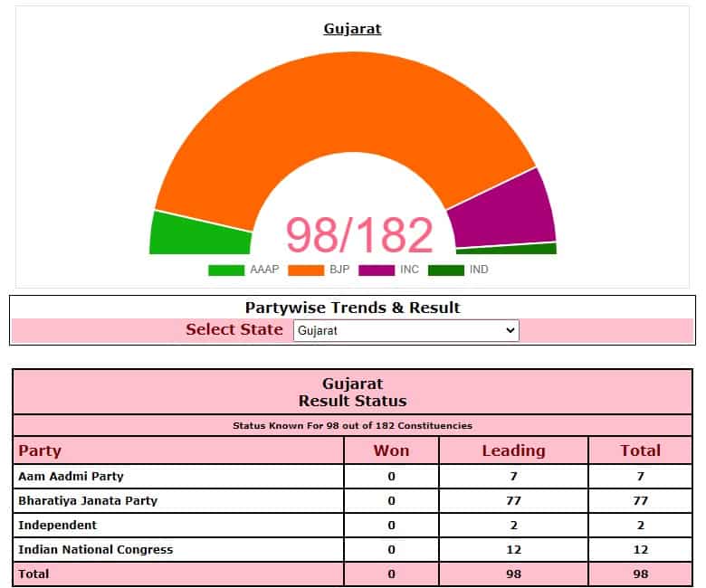Click the AAAP green legend swatch
This screenshot has height=588, width=706.
(x=226, y=270)
